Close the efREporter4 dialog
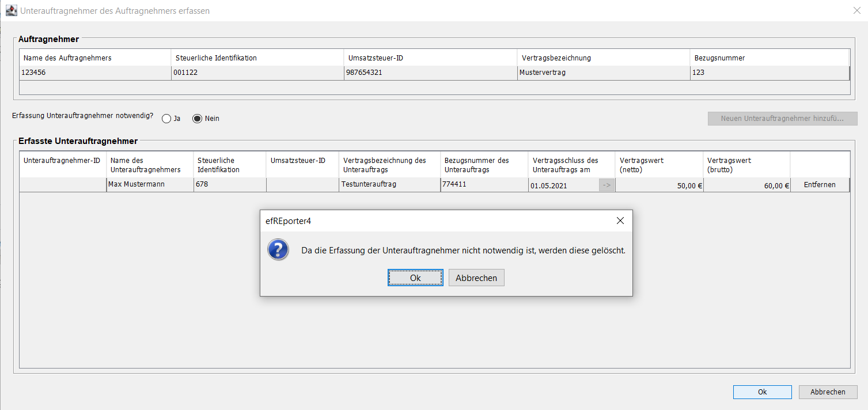Image resolution: width=868 pixels, height=410 pixels. (620, 221)
